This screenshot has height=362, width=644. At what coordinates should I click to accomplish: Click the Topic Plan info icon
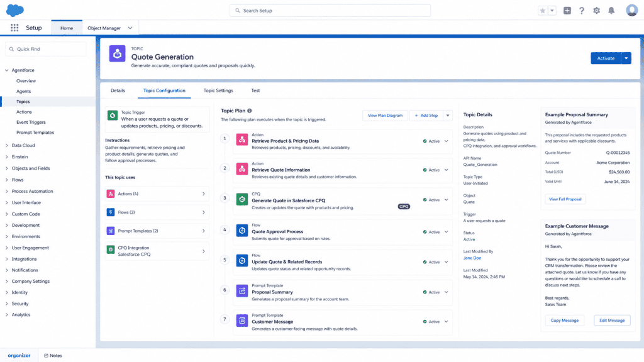[249, 111]
